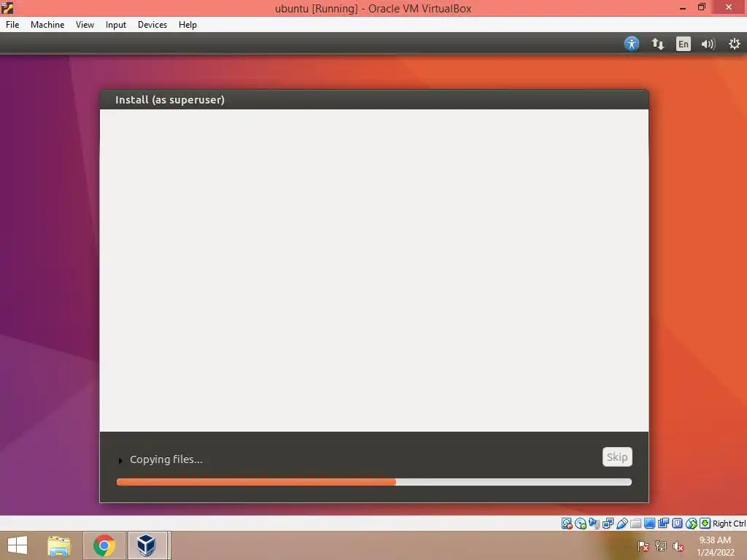Restore down the VirtualBox window
Viewport: 747px width, 560px height.
[x=702, y=7]
